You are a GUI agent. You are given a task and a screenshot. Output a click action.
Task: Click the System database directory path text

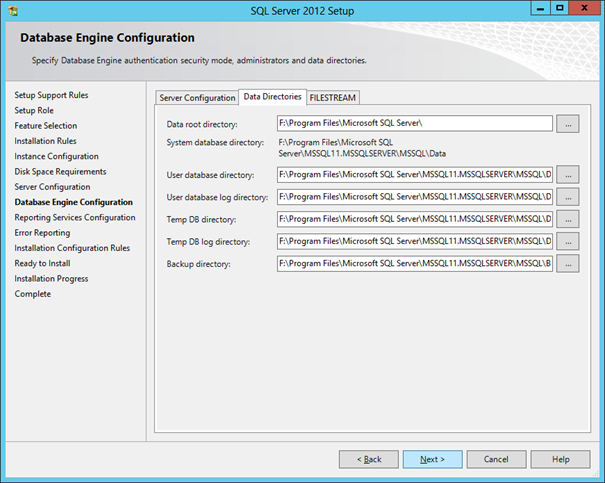tap(362, 148)
